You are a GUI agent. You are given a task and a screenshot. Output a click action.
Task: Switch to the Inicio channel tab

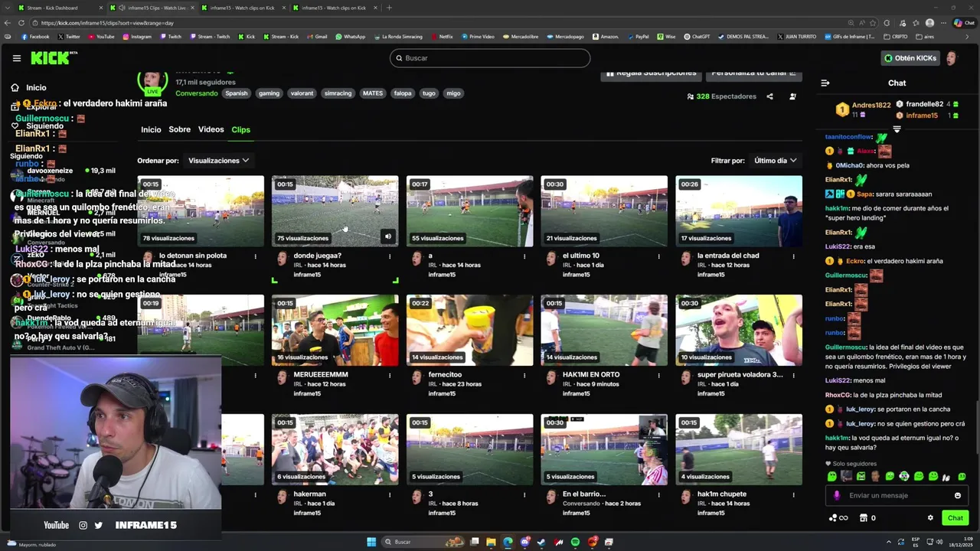coord(151,129)
